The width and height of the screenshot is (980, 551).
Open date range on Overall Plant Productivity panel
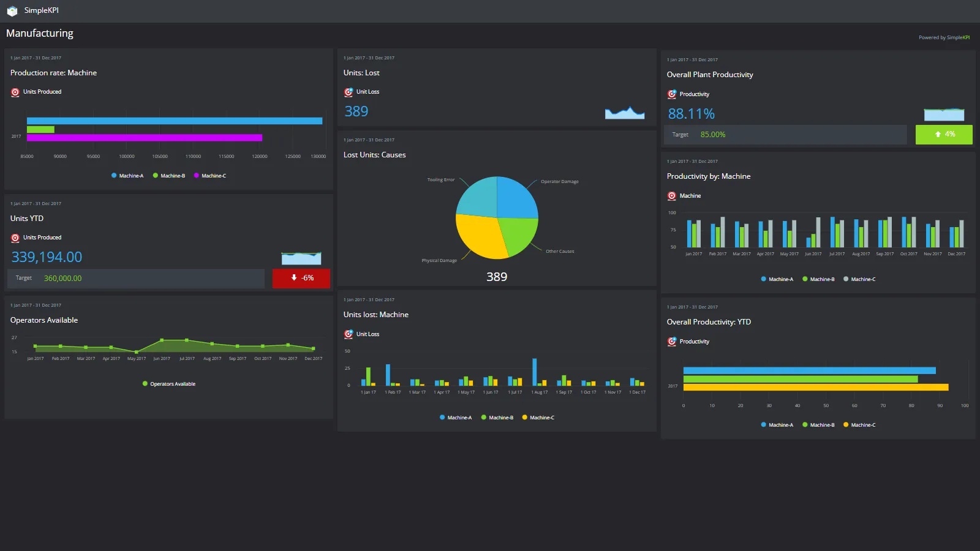[x=692, y=59]
